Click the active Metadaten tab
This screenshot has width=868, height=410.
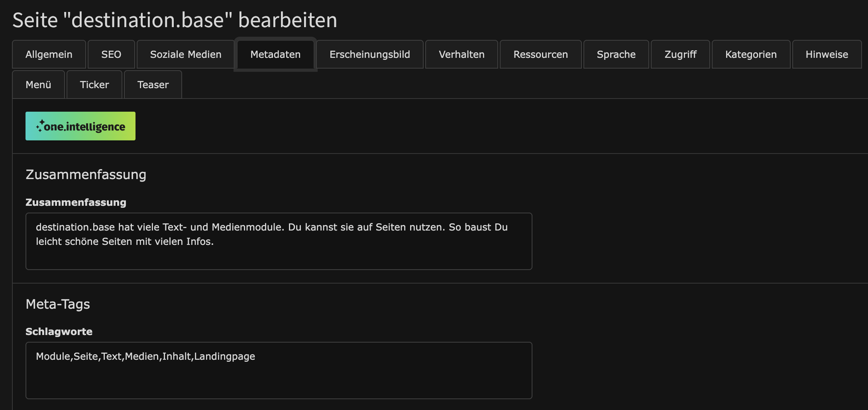(x=275, y=54)
